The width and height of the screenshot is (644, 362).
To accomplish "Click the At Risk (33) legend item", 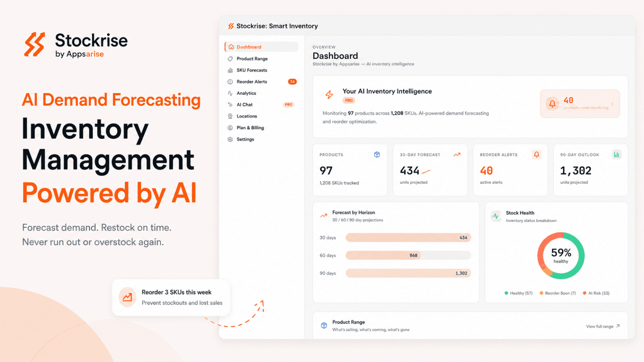I will click(x=596, y=293).
